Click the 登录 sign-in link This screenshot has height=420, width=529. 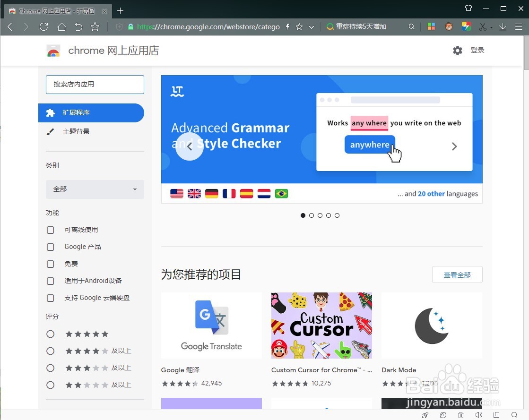tap(477, 50)
